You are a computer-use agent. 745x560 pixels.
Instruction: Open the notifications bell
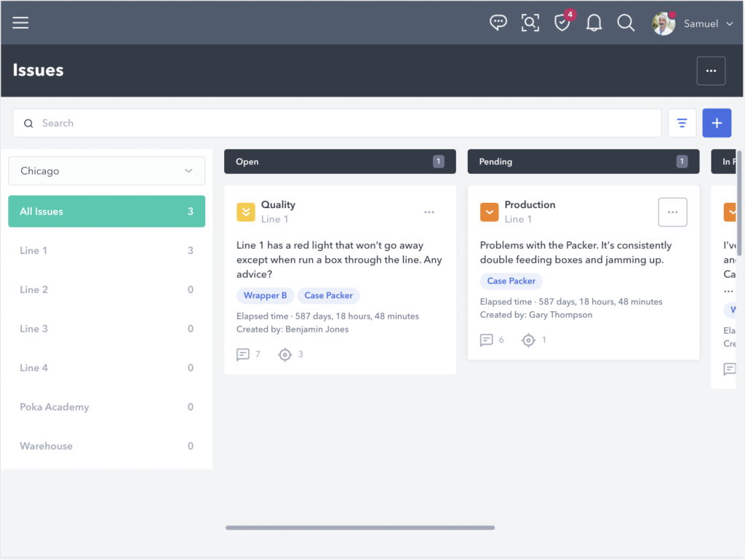coord(594,23)
